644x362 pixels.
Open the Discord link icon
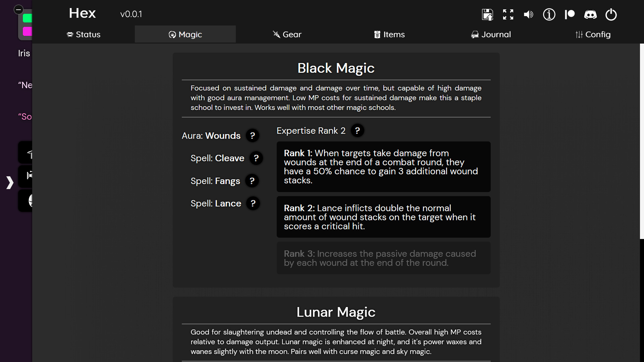(x=590, y=14)
